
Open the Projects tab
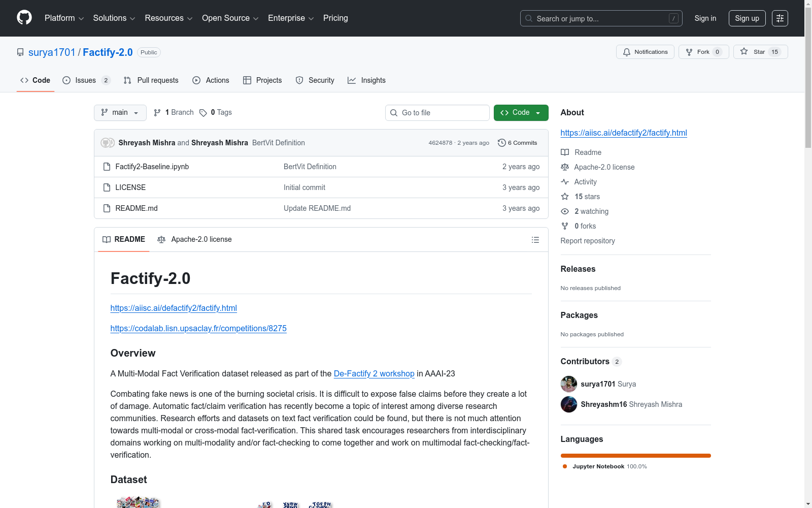coord(262,80)
